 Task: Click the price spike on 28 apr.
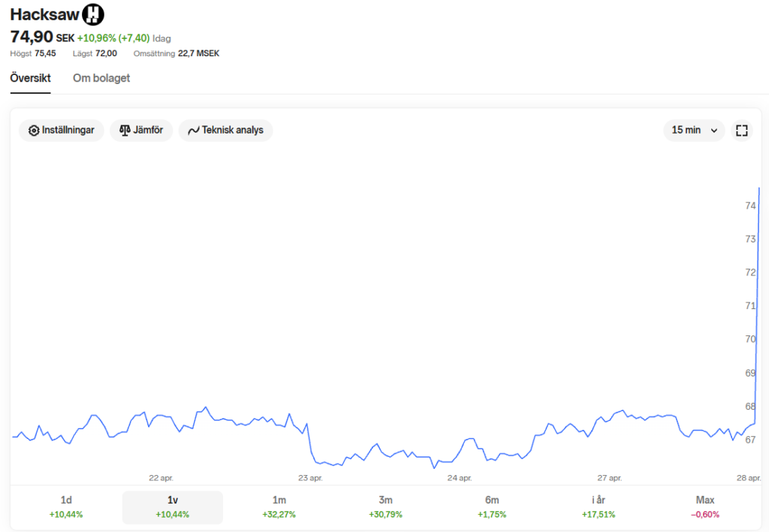[757, 300]
